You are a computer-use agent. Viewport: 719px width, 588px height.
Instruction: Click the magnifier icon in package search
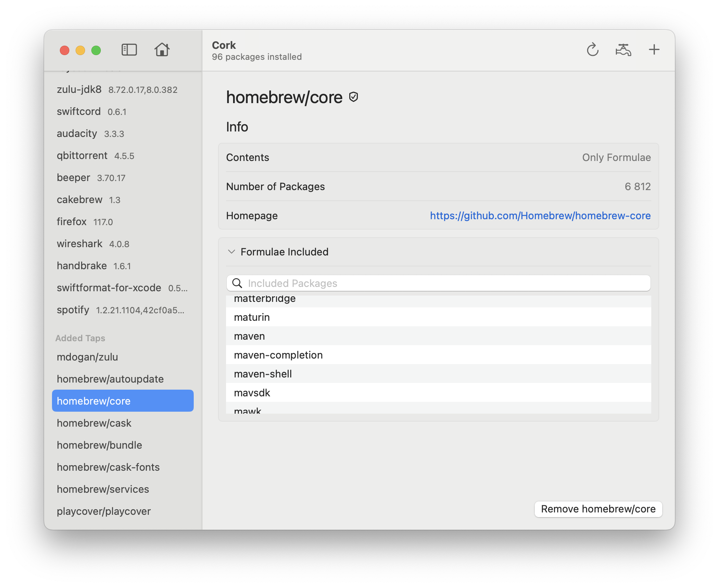[237, 283]
